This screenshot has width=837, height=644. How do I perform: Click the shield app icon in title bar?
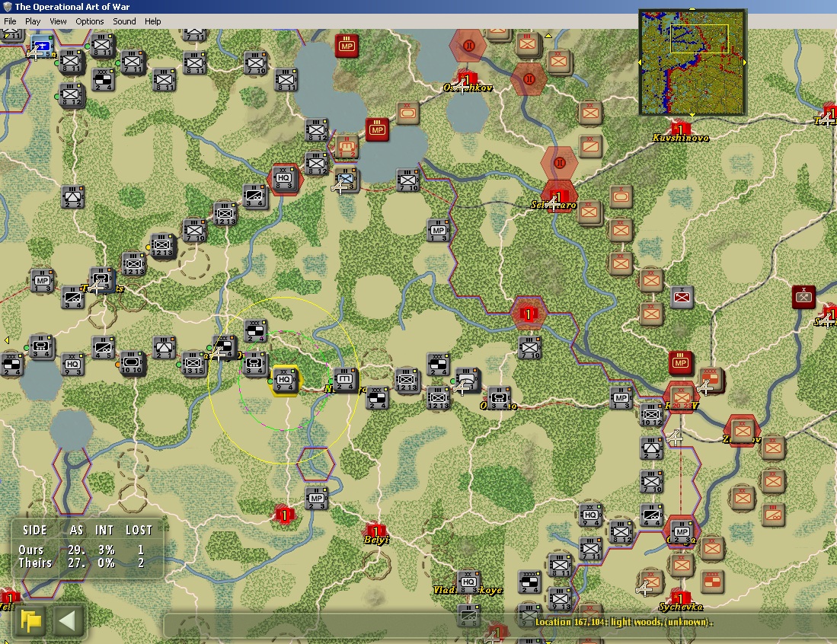click(8, 7)
